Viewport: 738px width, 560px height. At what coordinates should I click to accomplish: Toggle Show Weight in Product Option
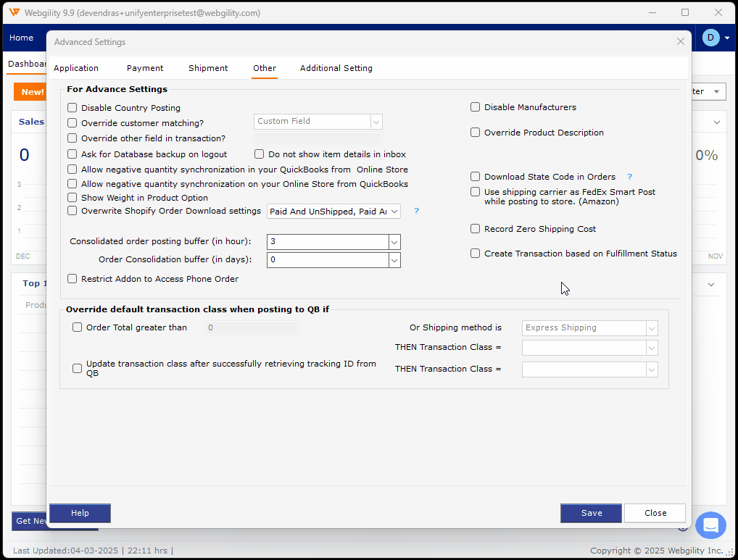72,198
